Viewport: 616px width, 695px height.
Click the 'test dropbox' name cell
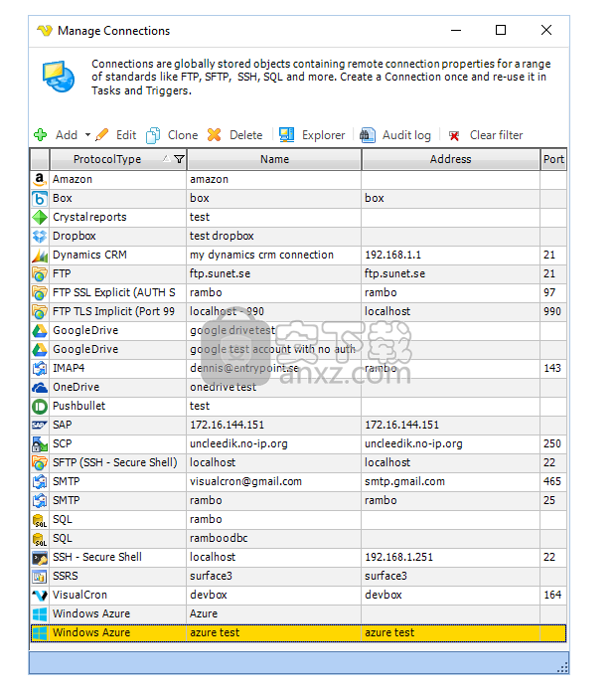[x=274, y=236]
